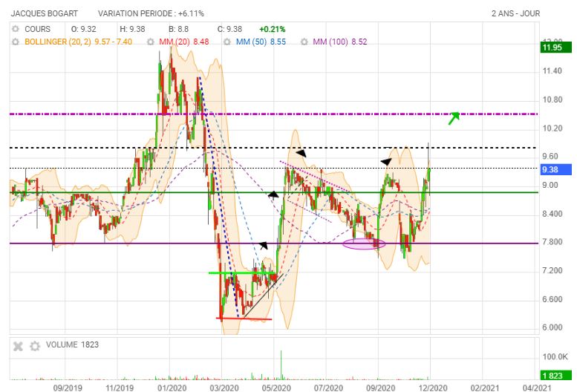
Task: Click the 11.40 price axis label
Action: click(552, 71)
